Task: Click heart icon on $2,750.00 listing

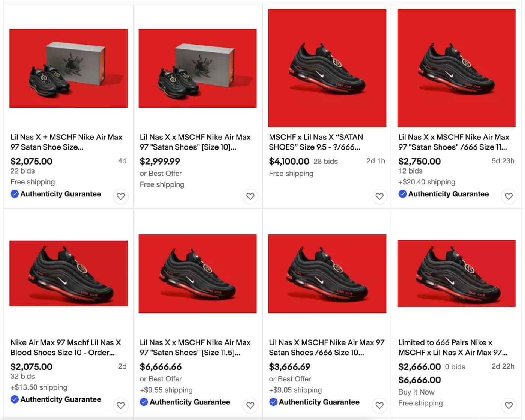Action: (508, 196)
